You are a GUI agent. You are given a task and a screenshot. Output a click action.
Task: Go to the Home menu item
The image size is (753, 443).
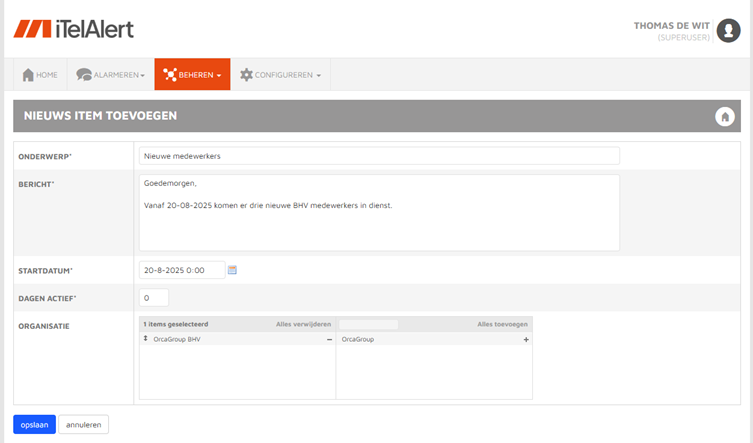[x=40, y=74]
